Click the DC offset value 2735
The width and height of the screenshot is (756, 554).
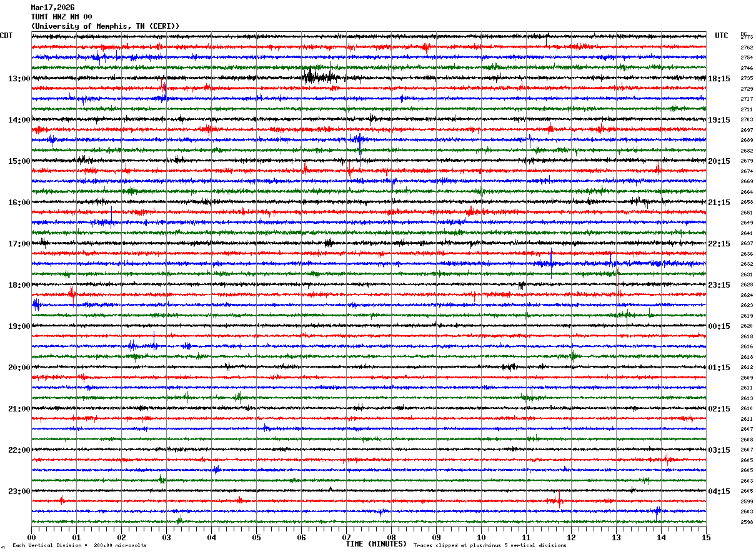[747, 79]
